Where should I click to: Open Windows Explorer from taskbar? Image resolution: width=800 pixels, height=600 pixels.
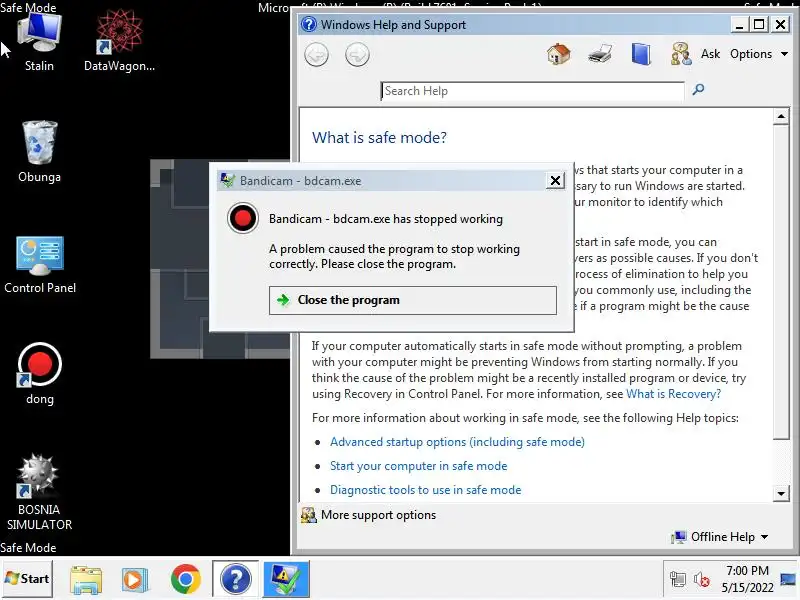(86, 580)
